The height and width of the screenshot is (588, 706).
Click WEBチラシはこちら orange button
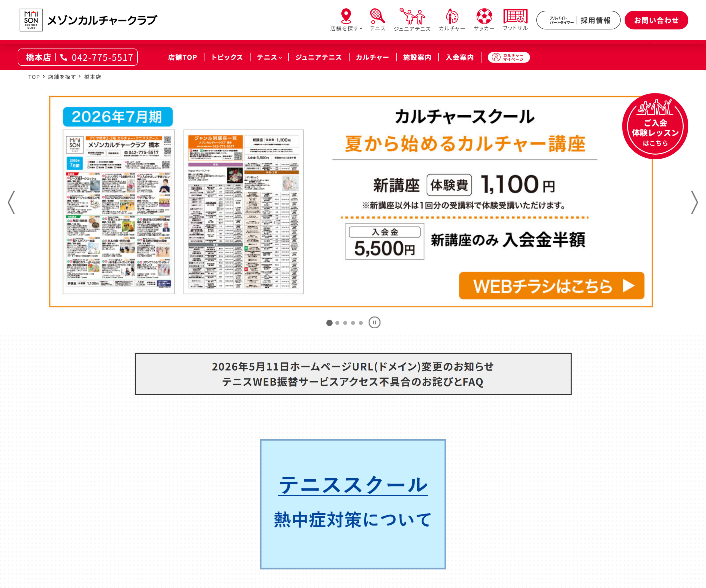[551, 286]
